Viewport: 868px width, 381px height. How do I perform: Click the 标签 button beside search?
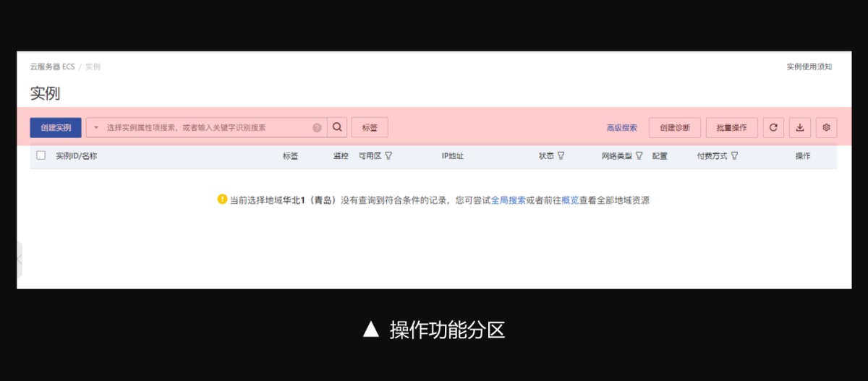370,128
